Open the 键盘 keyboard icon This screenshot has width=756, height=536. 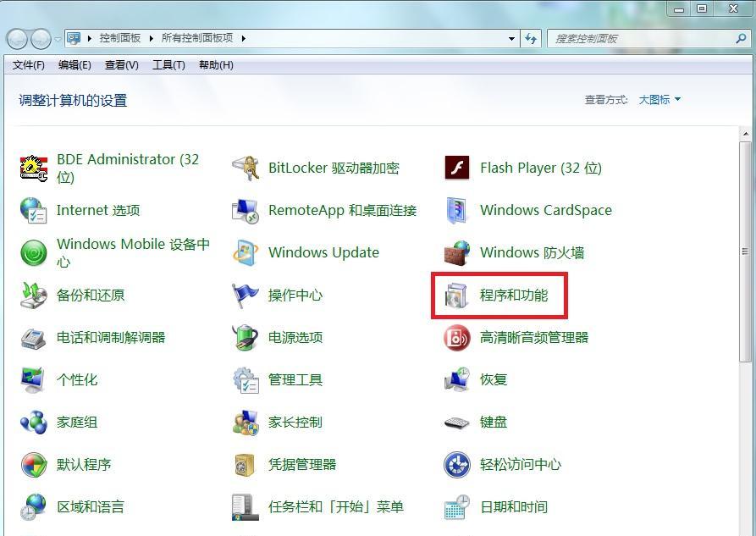tap(456, 423)
